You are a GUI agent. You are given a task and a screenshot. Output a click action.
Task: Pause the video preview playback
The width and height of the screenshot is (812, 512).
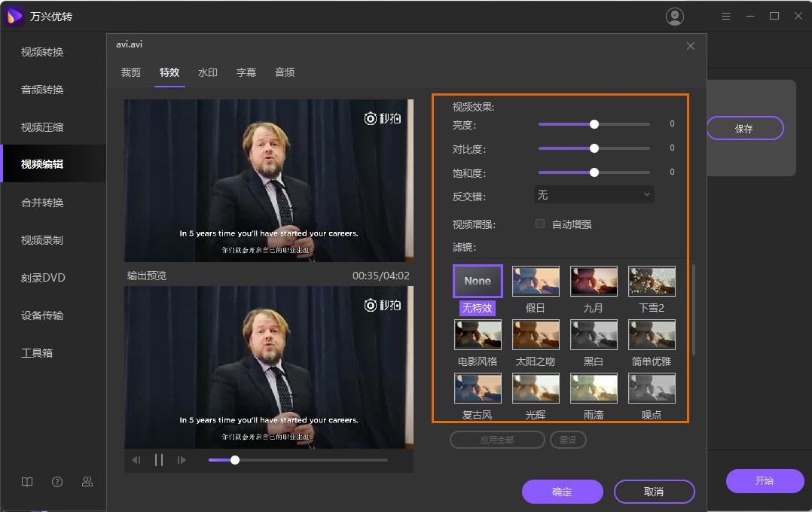(159, 460)
